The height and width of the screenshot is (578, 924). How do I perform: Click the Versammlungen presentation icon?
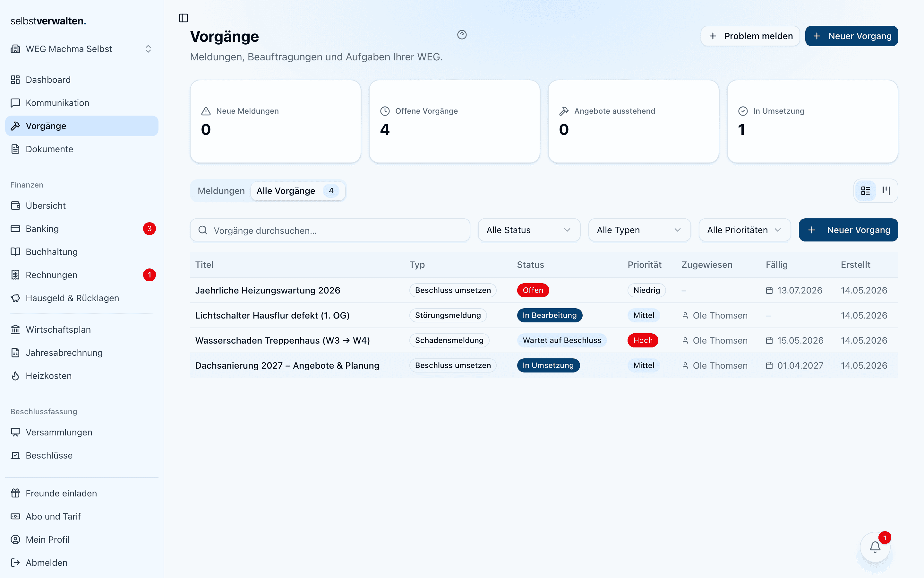pos(15,432)
